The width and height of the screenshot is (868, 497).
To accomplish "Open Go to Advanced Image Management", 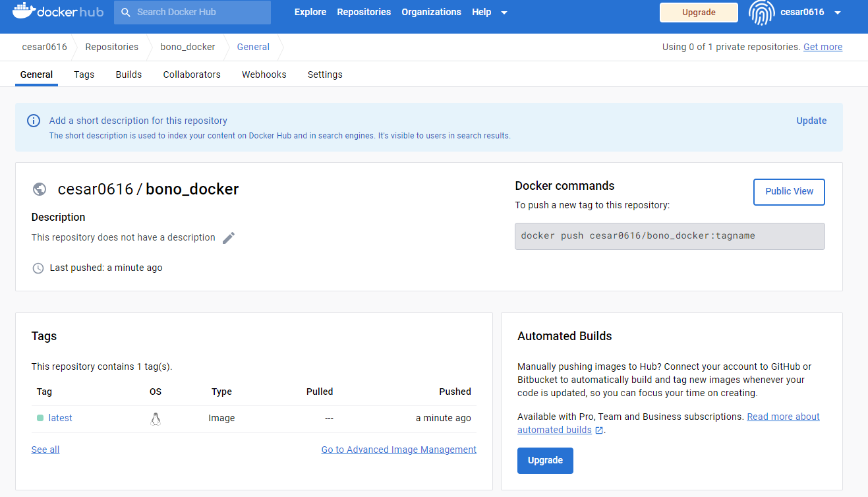I will [x=399, y=450].
